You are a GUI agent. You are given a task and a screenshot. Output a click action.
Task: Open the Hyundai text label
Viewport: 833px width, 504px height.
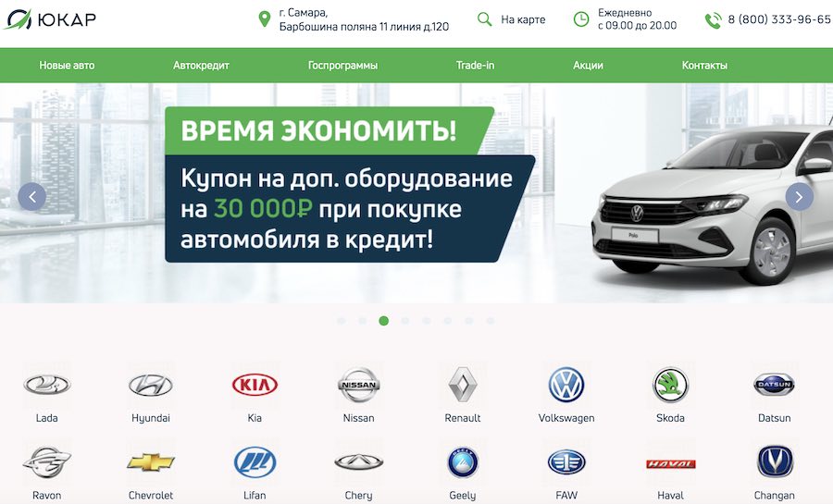[151, 418]
